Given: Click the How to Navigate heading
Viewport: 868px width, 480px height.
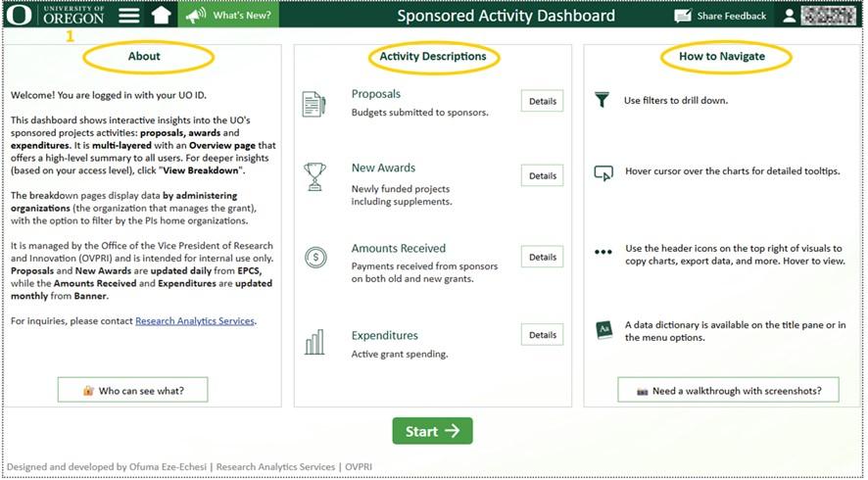Looking at the screenshot, I should pyautogui.click(x=722, y=57).
